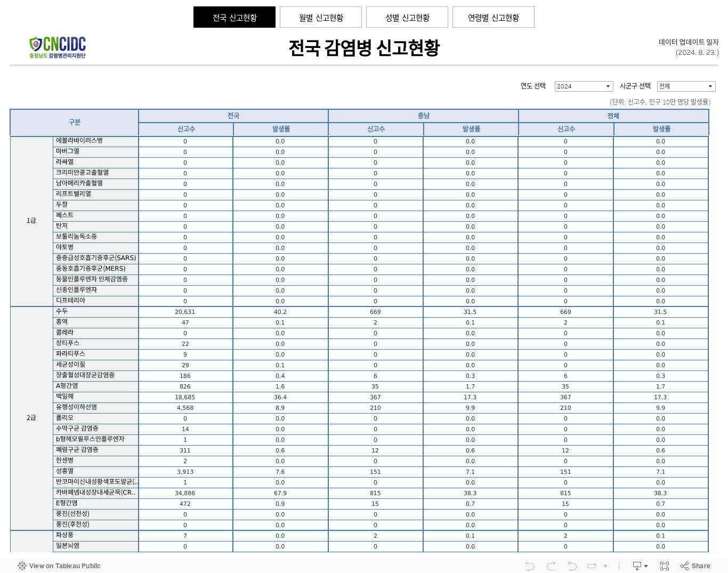Select the 한센병 row label
This screenshot has height=573, width=728.
pos(96,461)
